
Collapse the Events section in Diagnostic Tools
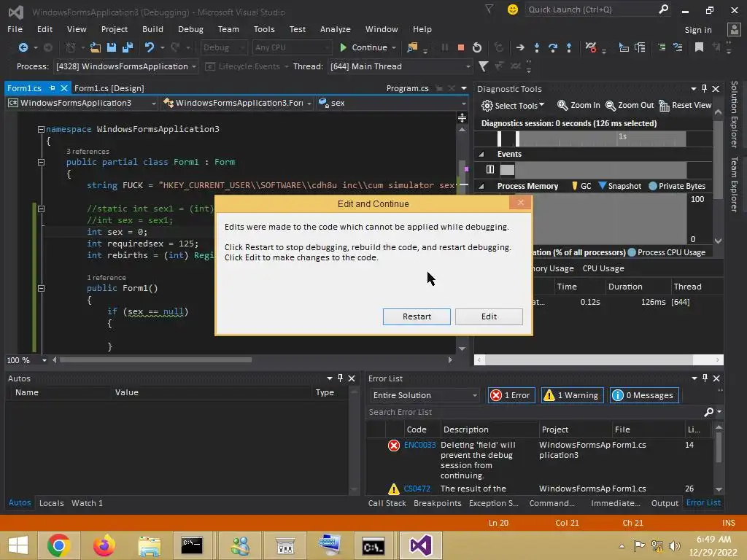(x=481, y=155)
